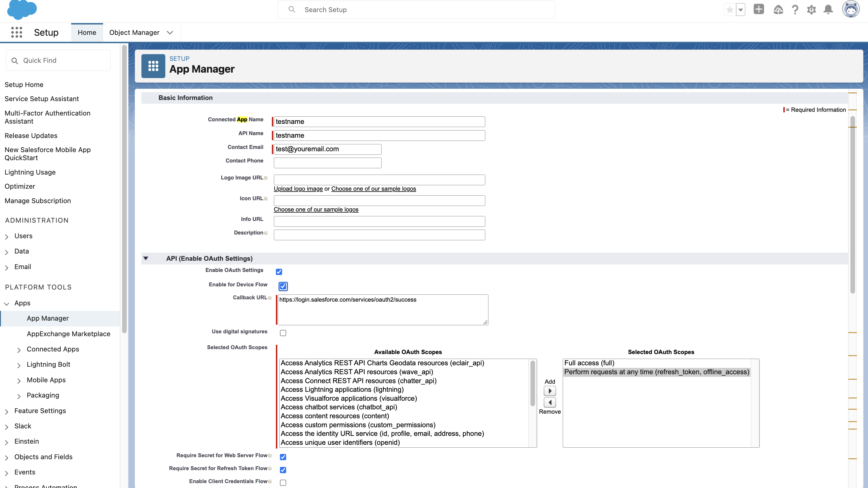
Task: Open the App Launcher dots icon
Action: (x=16, y=32)
